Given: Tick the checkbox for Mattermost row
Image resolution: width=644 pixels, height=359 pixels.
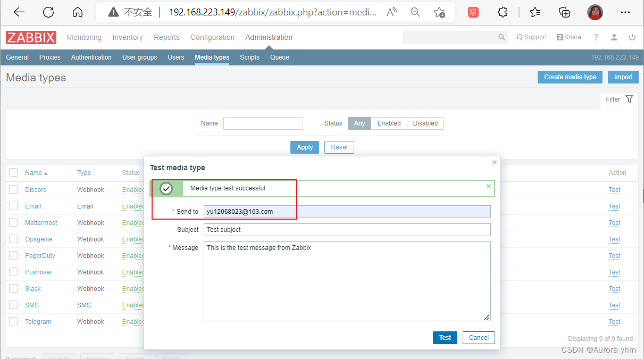Looking at the screenshot, I should [14, 222].
